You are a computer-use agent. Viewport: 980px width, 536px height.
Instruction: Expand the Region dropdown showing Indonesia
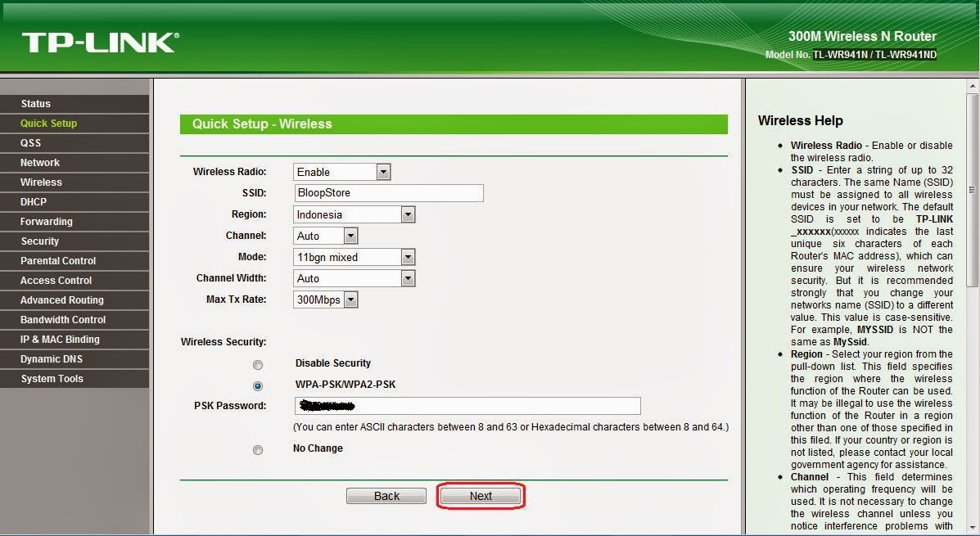point(407,214)
